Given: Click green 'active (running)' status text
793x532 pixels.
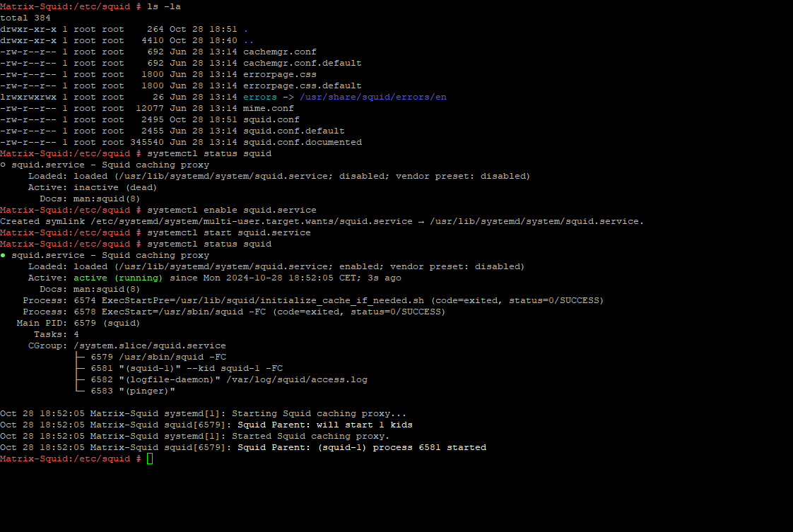Looking at the screenshot, I should (x=118, y=278).
